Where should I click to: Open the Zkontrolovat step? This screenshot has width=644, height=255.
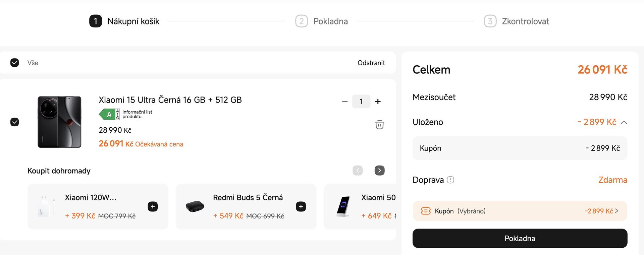[x=525, y=21]
